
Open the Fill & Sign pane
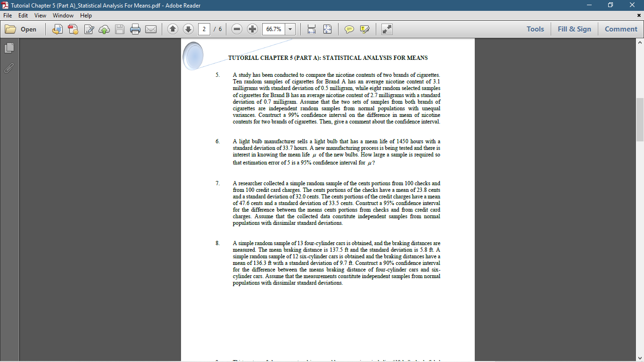(574, 29)
